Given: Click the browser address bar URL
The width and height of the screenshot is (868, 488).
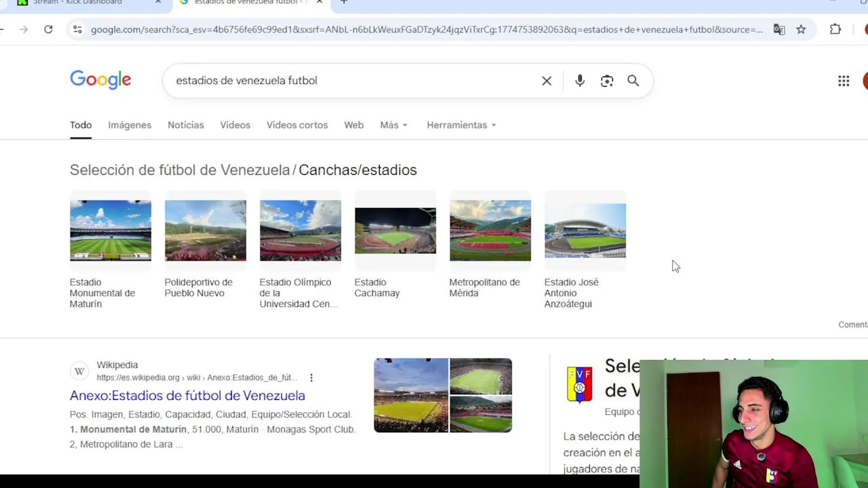Looking at the screenshot, I should (427, 29).
